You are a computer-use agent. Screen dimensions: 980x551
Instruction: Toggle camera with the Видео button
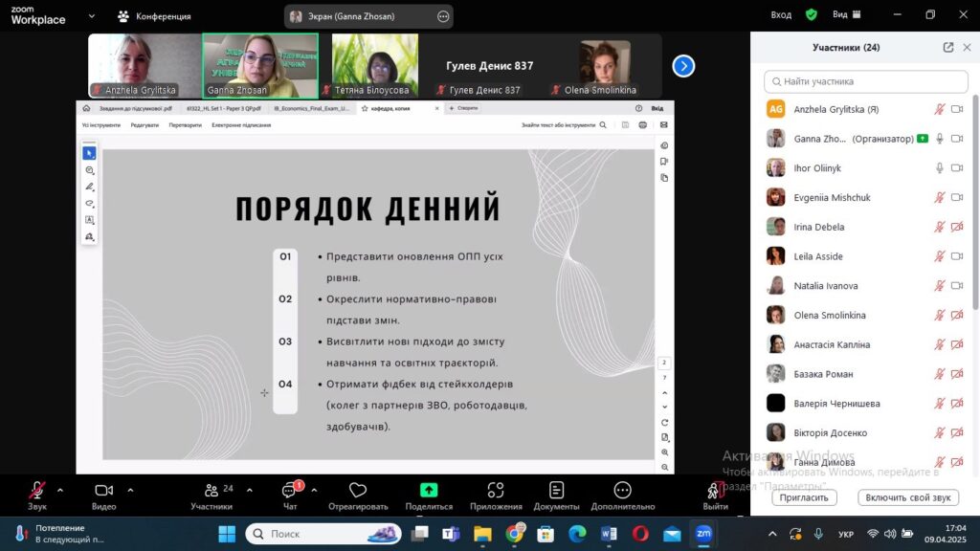click(x=103, y=491)
